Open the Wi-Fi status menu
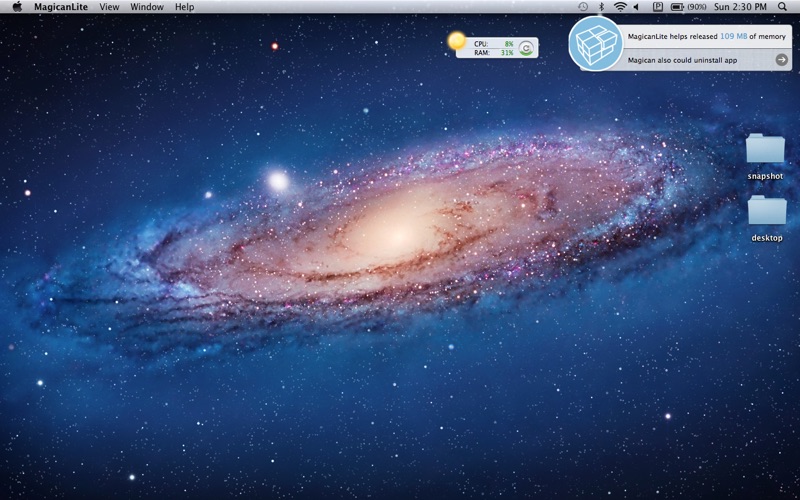Viewport: 800px width, 500px height. click(x=620, y=7)
